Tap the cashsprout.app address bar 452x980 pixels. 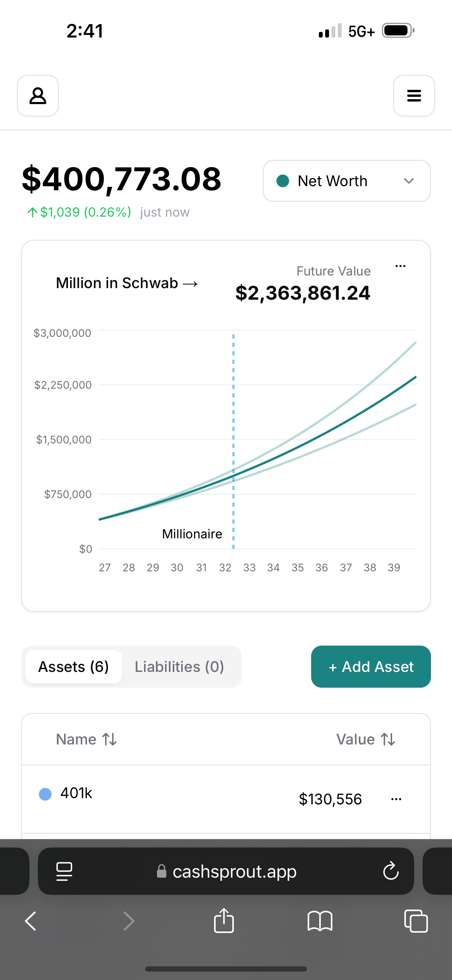point(226,871)
